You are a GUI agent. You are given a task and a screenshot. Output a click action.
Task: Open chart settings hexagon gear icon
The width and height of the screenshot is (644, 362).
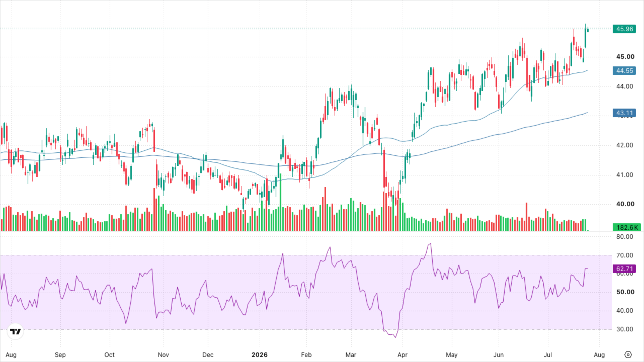628,355
